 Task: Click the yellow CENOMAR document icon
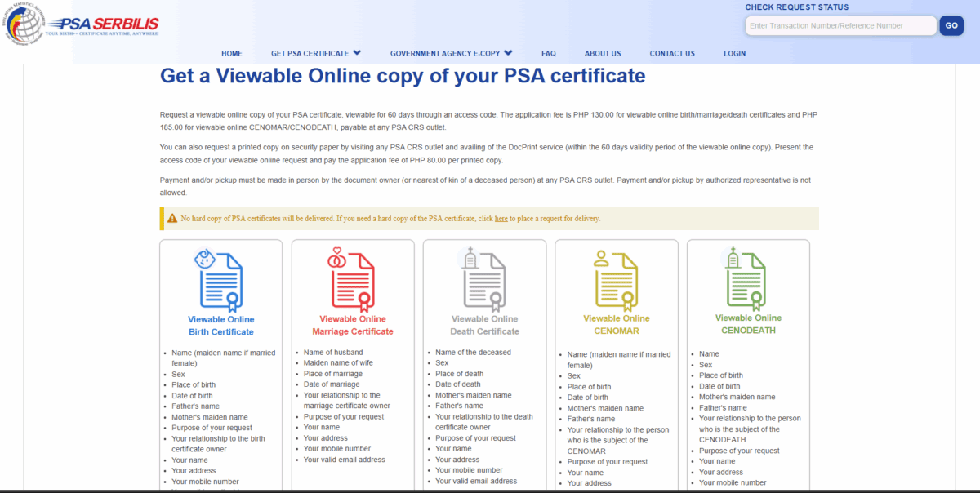[x=617, y=280]
